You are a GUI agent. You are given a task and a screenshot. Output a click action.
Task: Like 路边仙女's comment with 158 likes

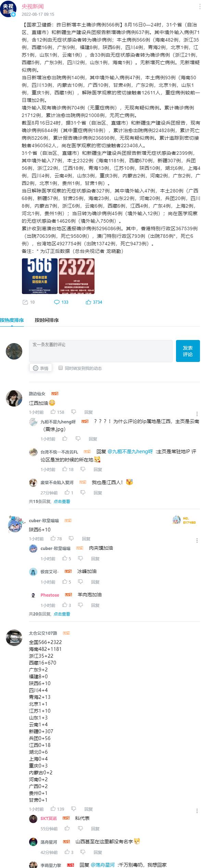coord(53,412)
